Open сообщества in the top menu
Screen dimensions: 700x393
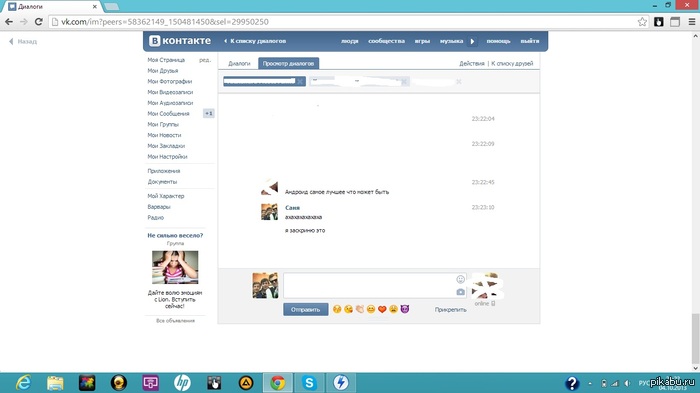[386, 41]
